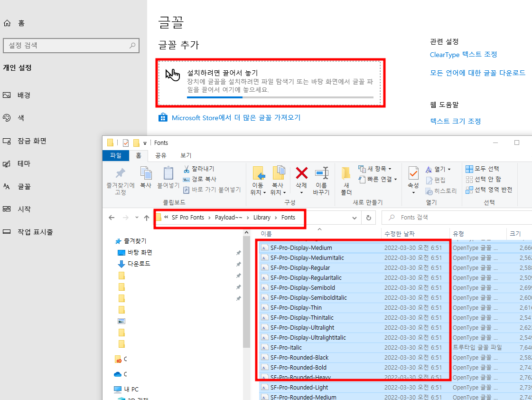532x400 pixels.
Task: Click Invert selection (선택 영역 반전)
Action: tap(489, 190)
